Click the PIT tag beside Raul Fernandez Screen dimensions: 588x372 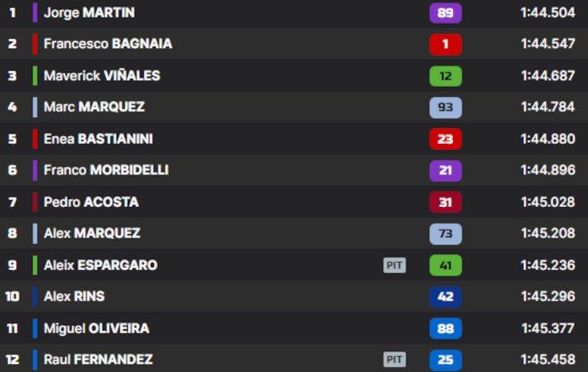(395, 359)
